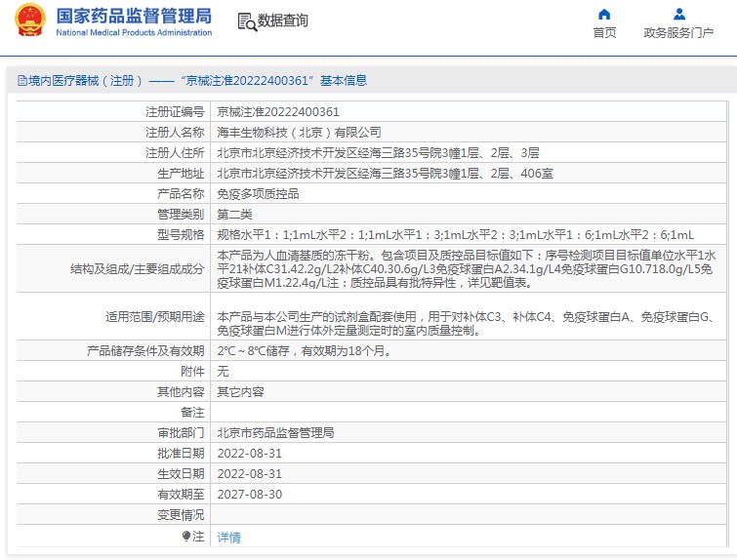Viewport: 737px width, 560px height.
Task: Click the 政务服务门户 user icon
Action: click(678, 14)
